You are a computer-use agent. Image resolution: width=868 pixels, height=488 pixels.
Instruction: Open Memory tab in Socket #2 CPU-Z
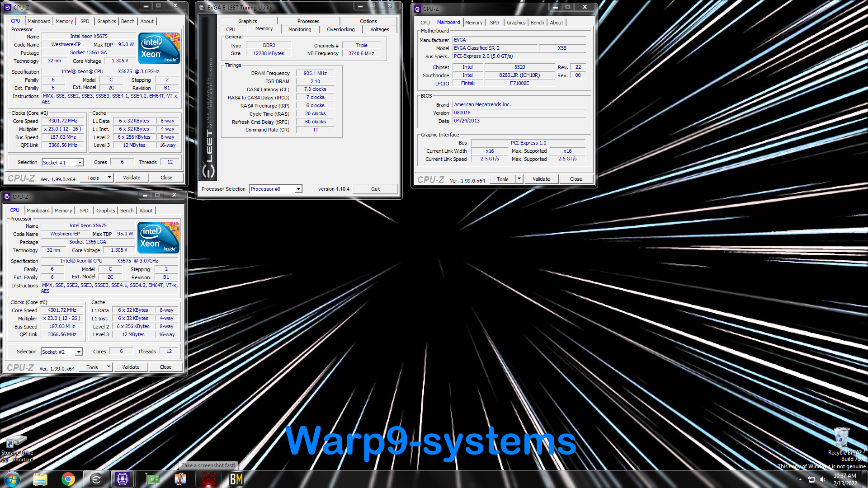click(x=63, y=211)
